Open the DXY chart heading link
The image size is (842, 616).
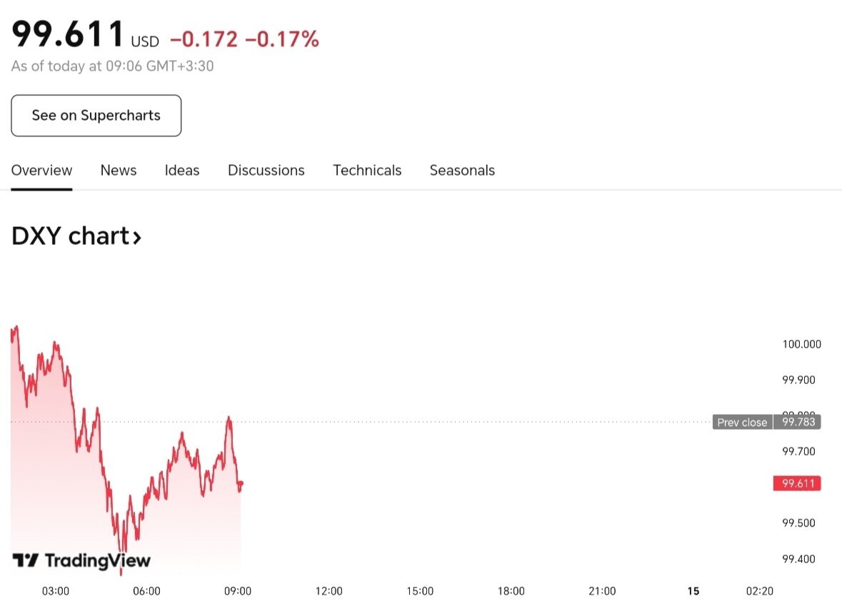(x=69, y=236)
